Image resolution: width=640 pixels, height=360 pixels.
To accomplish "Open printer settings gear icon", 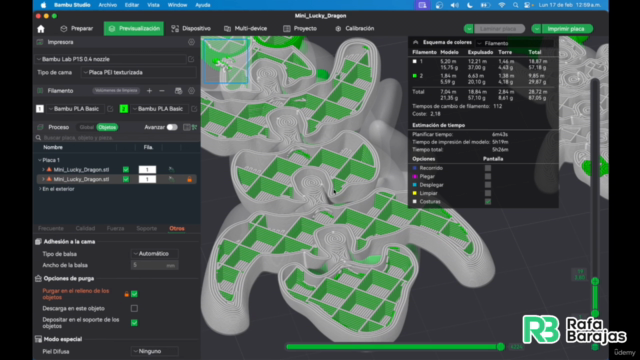I will 191,42.
